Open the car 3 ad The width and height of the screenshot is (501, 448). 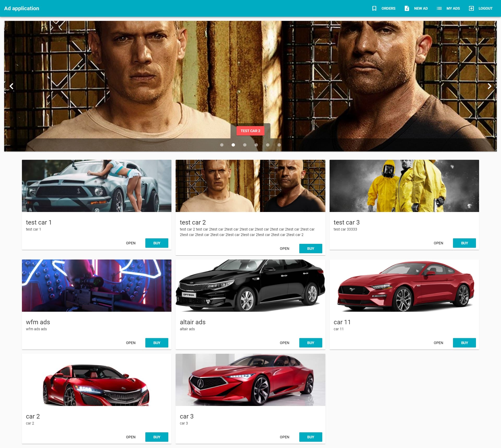[x=284, y=437]
